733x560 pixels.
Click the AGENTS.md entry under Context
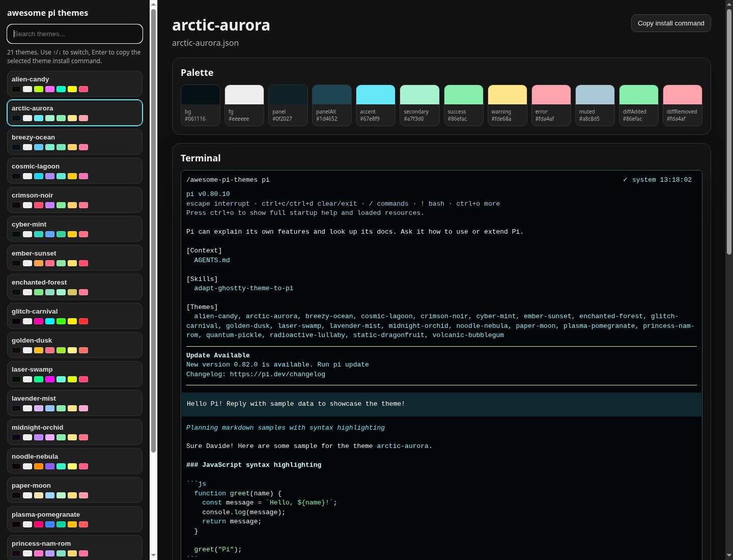[212, 260]
